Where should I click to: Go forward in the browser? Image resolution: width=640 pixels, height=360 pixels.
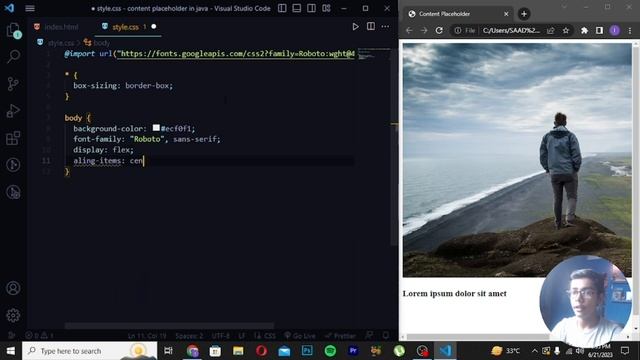424,30
